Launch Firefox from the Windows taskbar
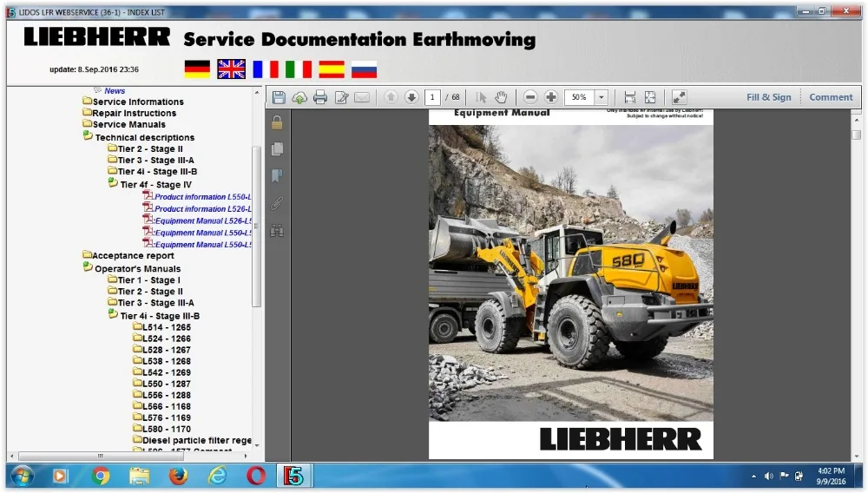 (179, 476)
